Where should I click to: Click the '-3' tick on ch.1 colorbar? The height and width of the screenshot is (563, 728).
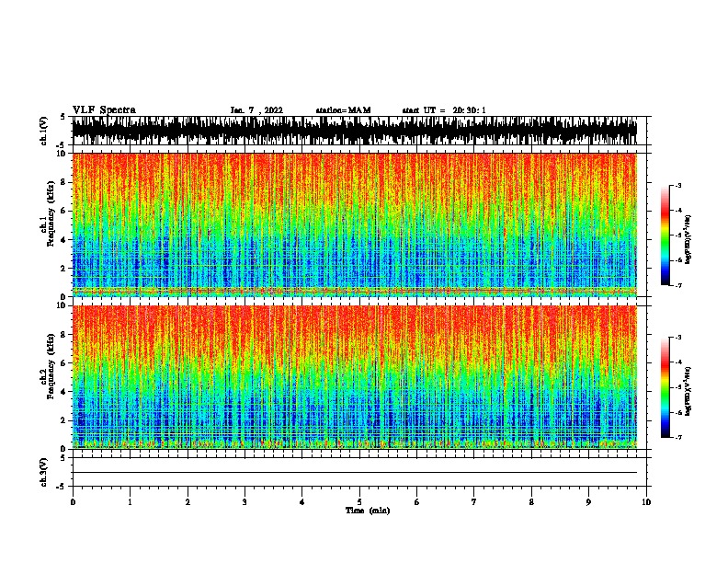pyautogui.click(x=678, y=185)
